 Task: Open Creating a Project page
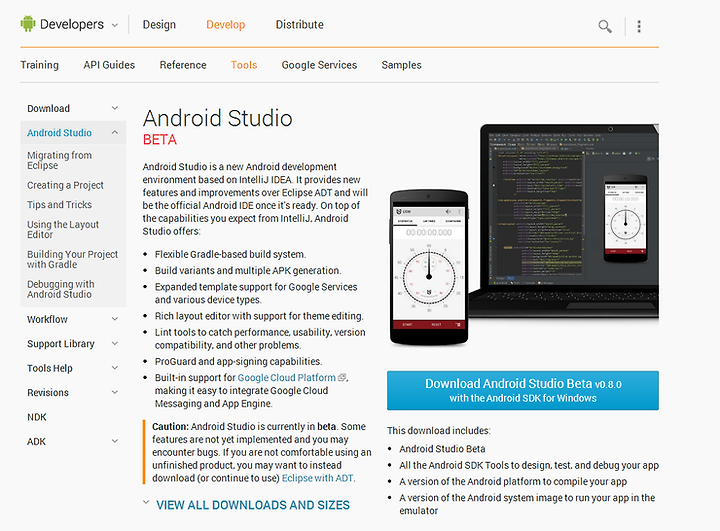(65, 185)
